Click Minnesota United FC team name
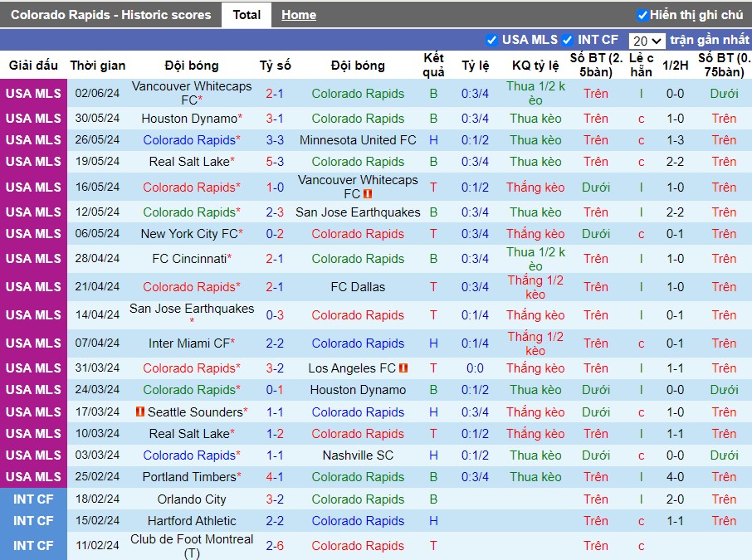Screen dimensions: 752x560 point(358,140)
